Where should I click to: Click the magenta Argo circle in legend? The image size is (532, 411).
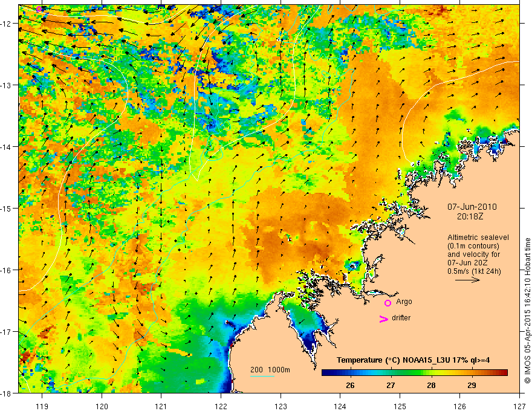pyautogui.click(x=388, y=303)
